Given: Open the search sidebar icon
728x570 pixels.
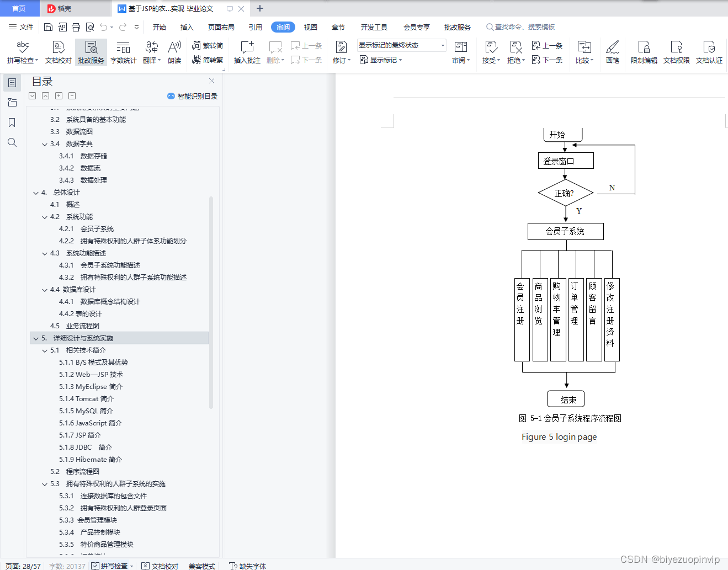Looking at the screenshot, I should [x=12, y=142].
